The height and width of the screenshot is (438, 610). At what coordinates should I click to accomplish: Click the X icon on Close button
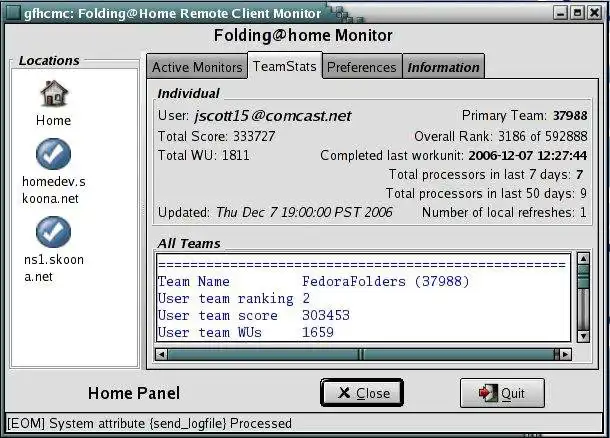pos(344,392)
